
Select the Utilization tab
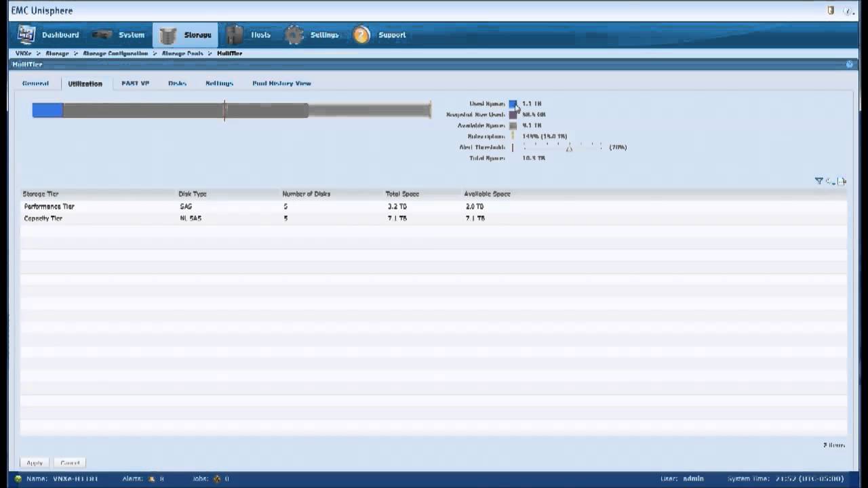click(x=85, y=83)
